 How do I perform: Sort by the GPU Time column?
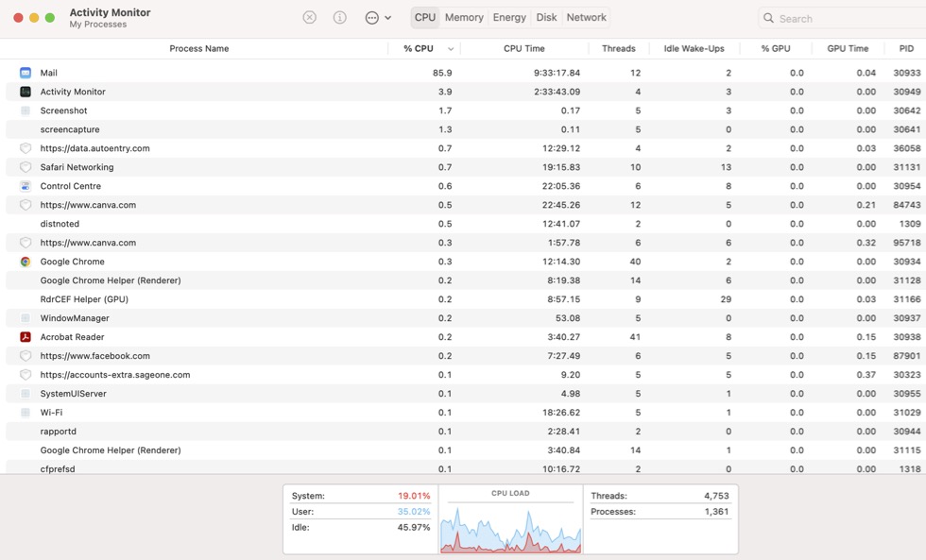848,48
